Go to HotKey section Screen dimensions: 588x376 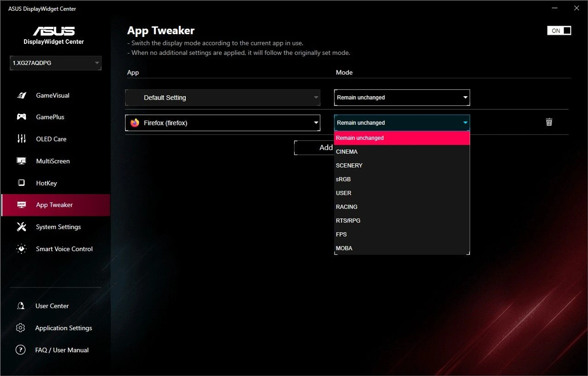(x=56, y=183)
